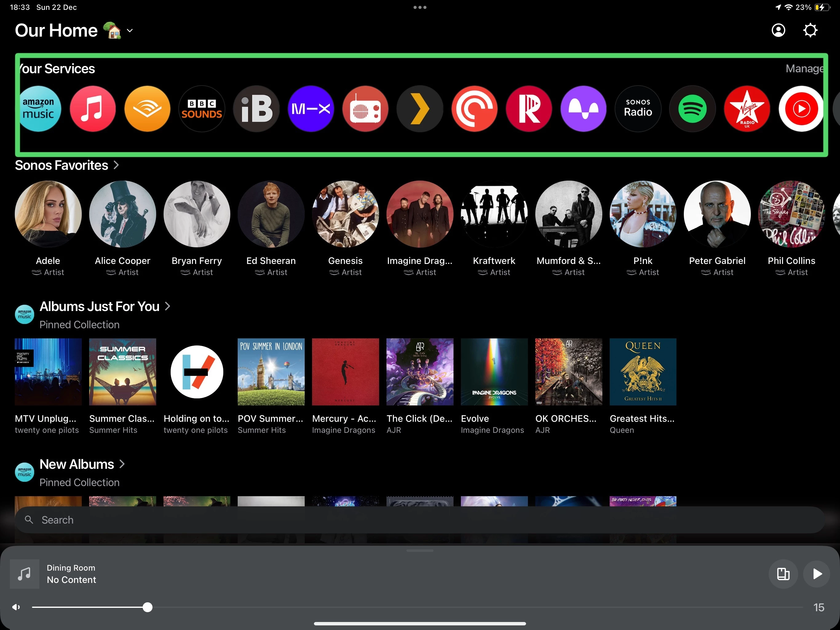Open the Spotify service icon
Viewport: 840px width, 630px height.
(692, 109)
